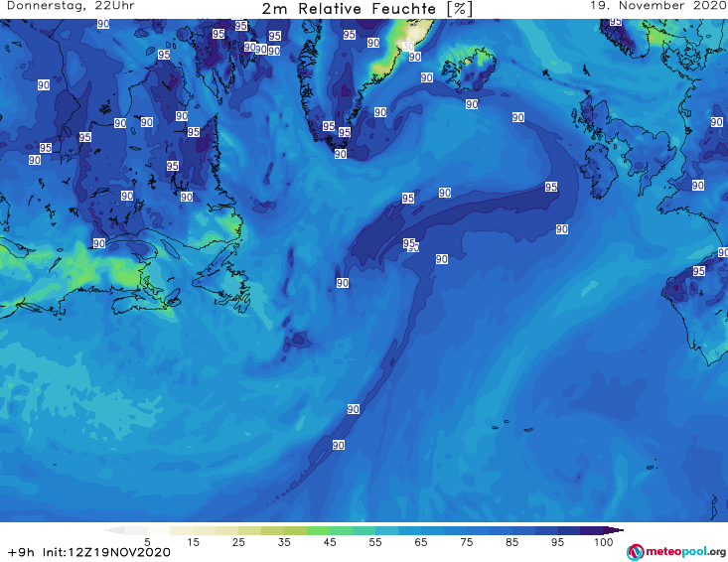Click the legend value 35
728x562 pixels.
pos(284,542)
